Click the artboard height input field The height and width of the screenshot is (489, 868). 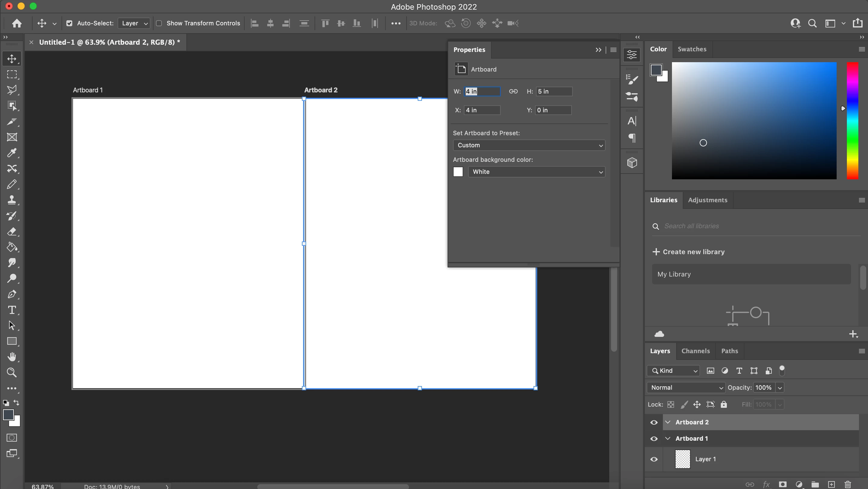pyautogui.click(x=554, y=91)
